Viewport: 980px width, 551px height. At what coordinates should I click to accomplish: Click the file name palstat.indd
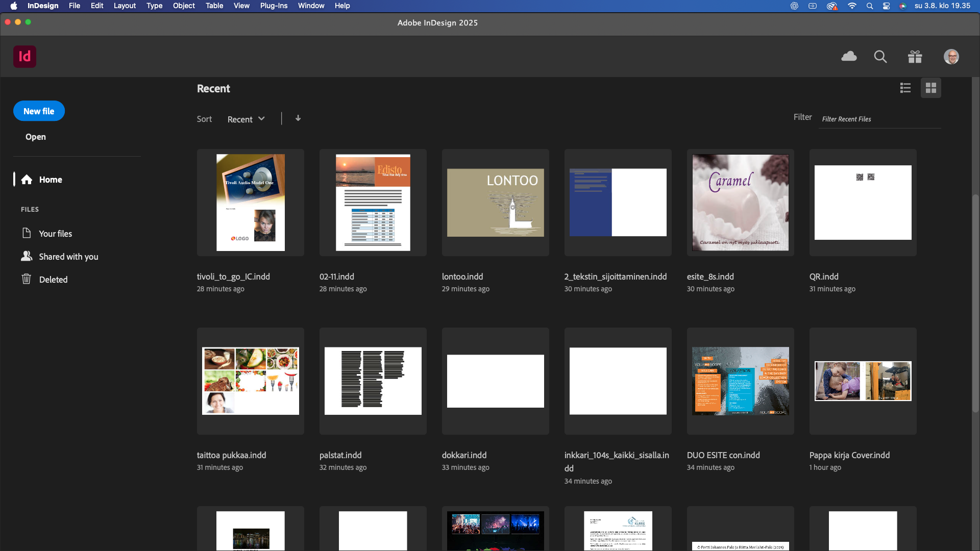pyautogui.click(x=340, y=455)
